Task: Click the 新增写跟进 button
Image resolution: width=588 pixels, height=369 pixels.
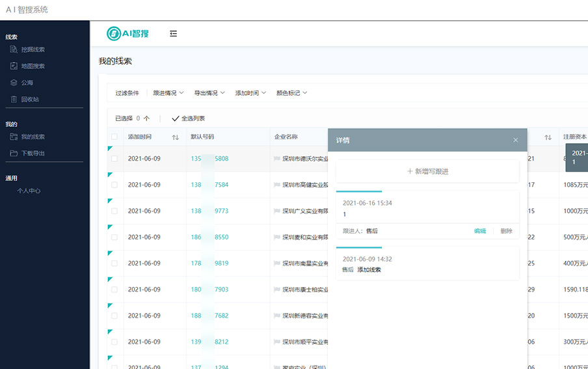Action: click(427, 171)
